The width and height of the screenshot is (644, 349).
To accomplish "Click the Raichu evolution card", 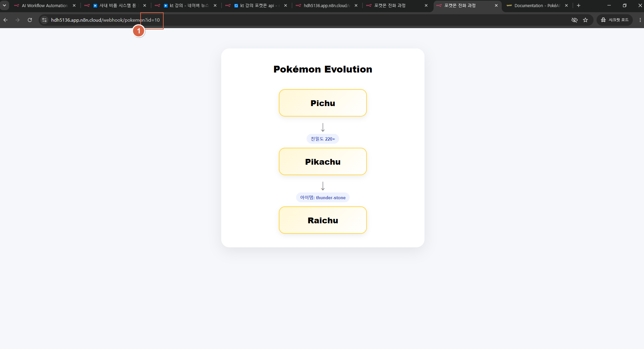I will [x=323, y=220].
